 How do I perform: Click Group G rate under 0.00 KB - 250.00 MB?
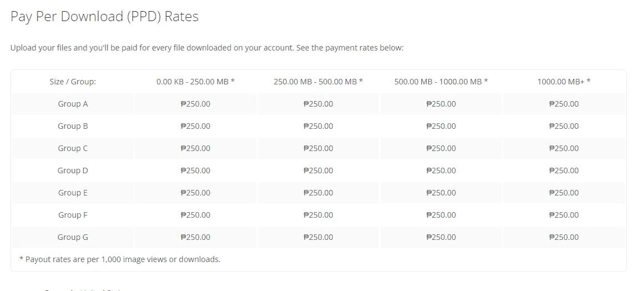(x=195, y=237)
